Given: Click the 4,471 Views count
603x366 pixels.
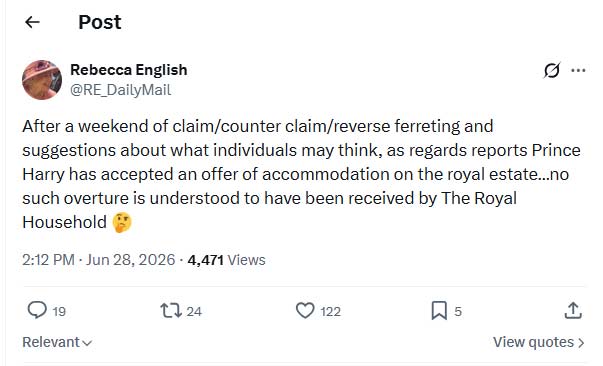Looking at the screenshot, I should [227, 260].
